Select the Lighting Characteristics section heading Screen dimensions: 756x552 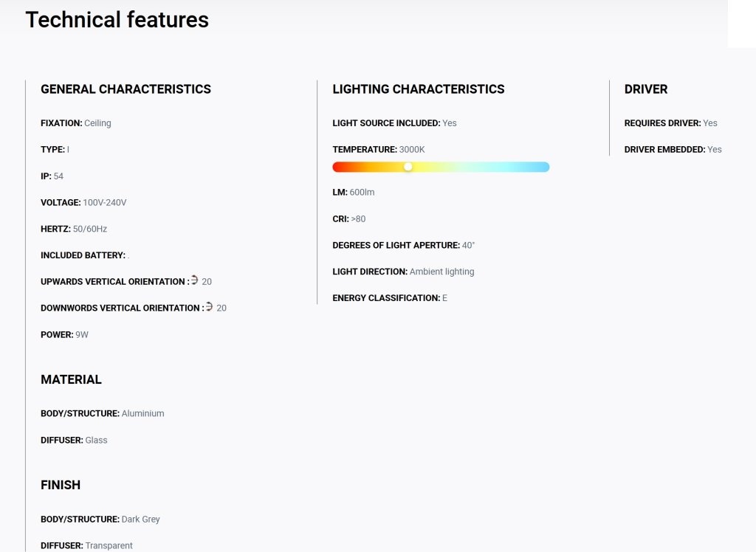coord(419,89)
